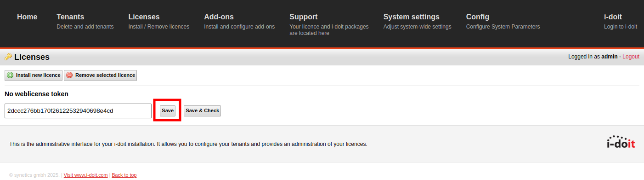Open the Add-ons menu
Viewport: 644px width, 180px height.
pos(219,17)
